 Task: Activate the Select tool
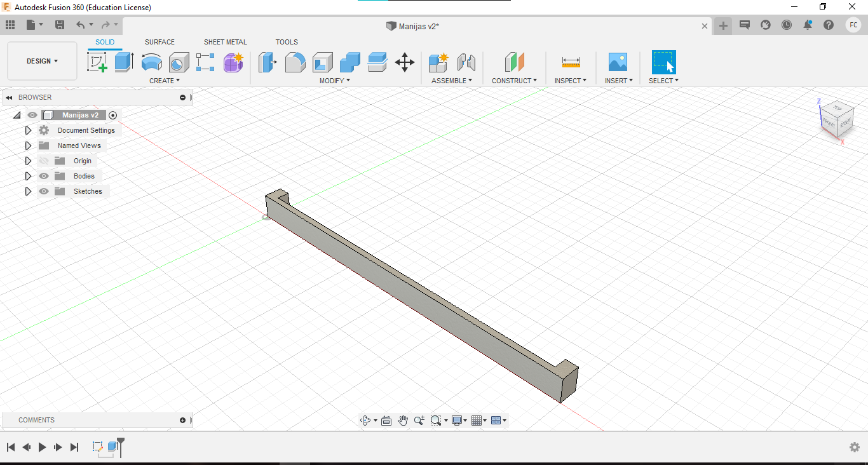click(663, 62)
